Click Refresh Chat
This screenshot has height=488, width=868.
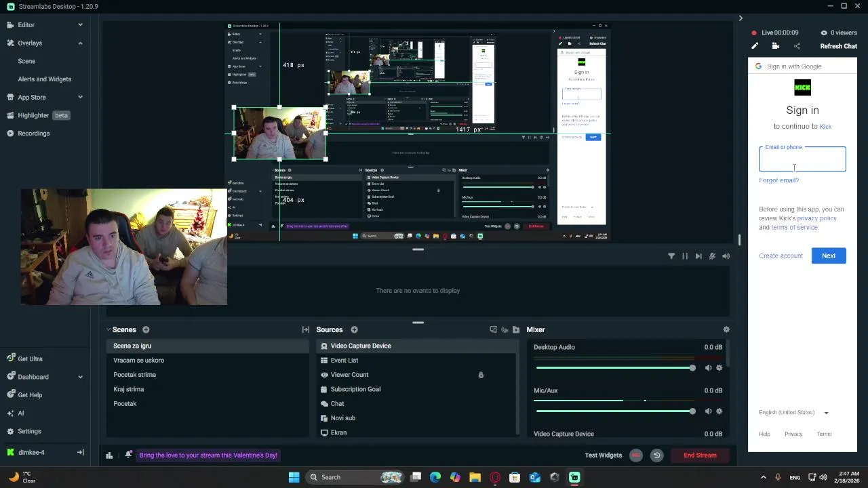pos(839,46)
